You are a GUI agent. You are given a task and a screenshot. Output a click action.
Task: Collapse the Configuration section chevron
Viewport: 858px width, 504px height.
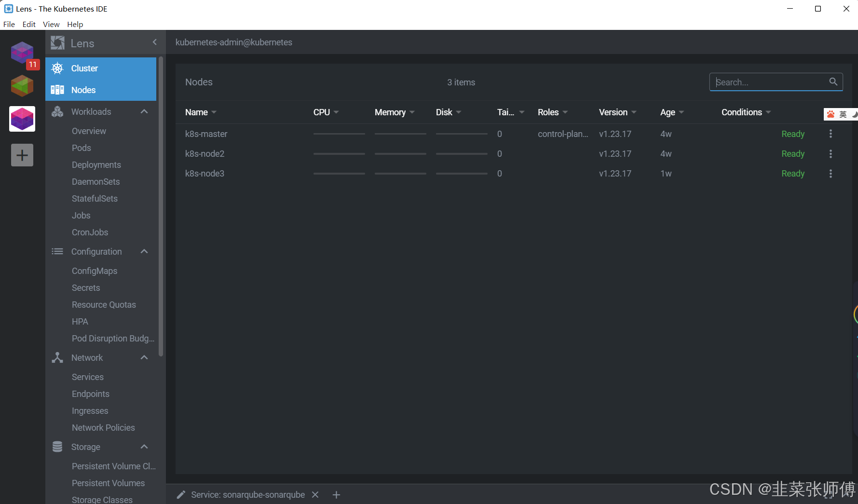[x=144, y=252]
